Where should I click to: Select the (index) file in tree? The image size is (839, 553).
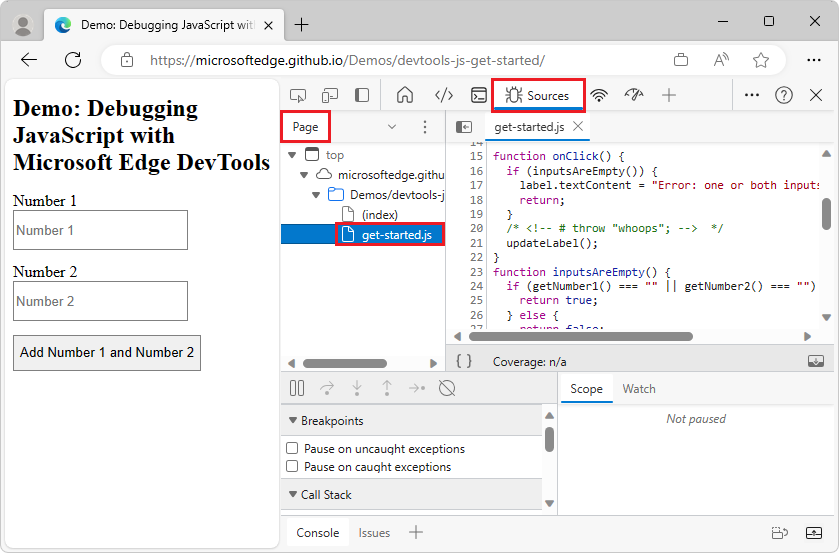click(379, 215)
